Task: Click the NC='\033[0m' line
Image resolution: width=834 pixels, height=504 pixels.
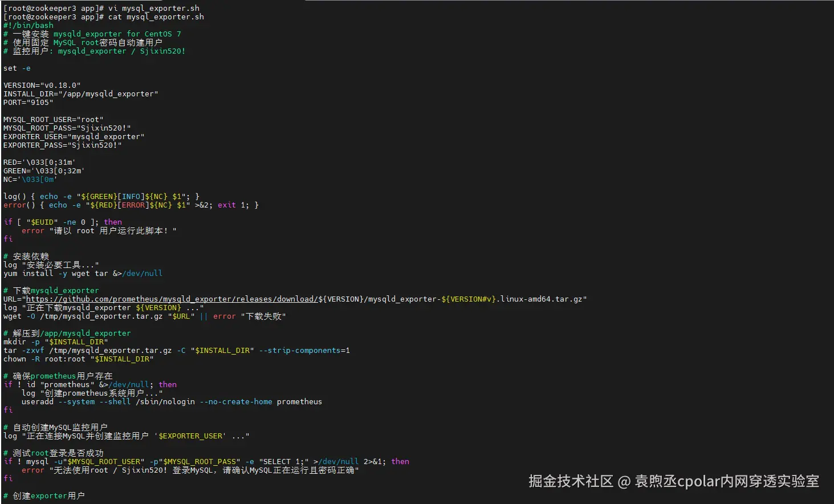Action: tap(31, 180)
